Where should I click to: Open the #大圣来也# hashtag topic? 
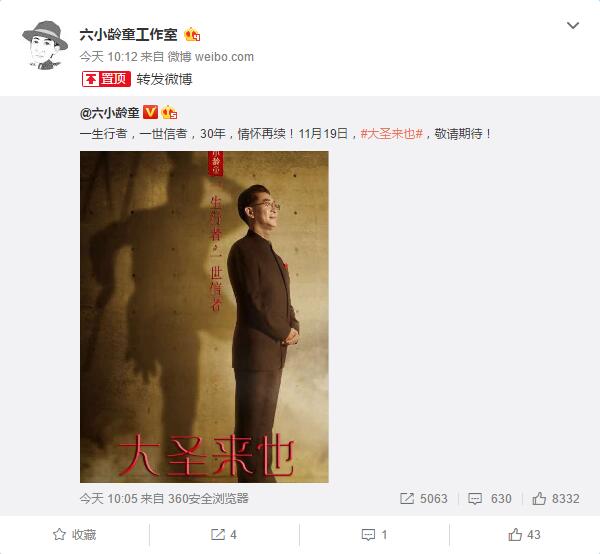(x=391, y=134)
